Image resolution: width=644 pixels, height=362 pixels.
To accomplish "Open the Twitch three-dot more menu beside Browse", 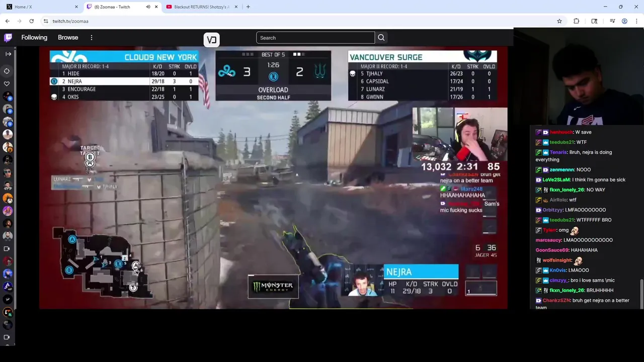I will 92,38.
